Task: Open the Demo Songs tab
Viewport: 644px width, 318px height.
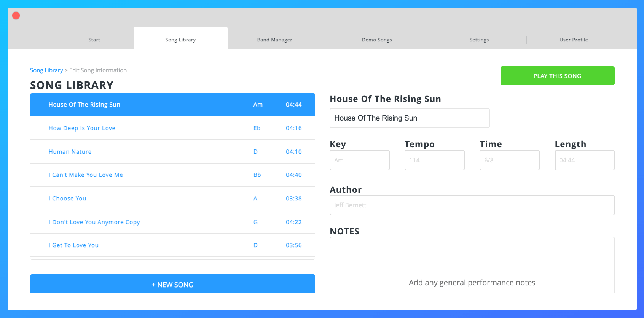Action: click(x=376, y=40)
